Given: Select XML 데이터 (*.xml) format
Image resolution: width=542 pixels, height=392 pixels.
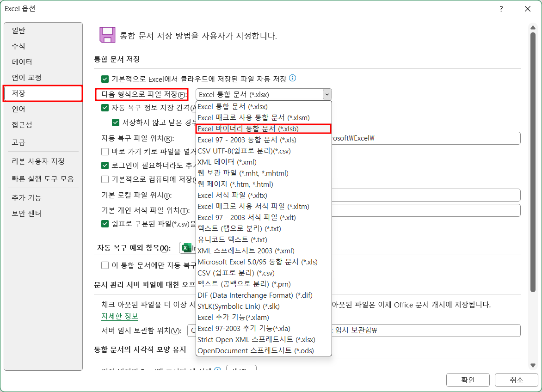Looking at the screenshot, I should [x=264, y=162].
